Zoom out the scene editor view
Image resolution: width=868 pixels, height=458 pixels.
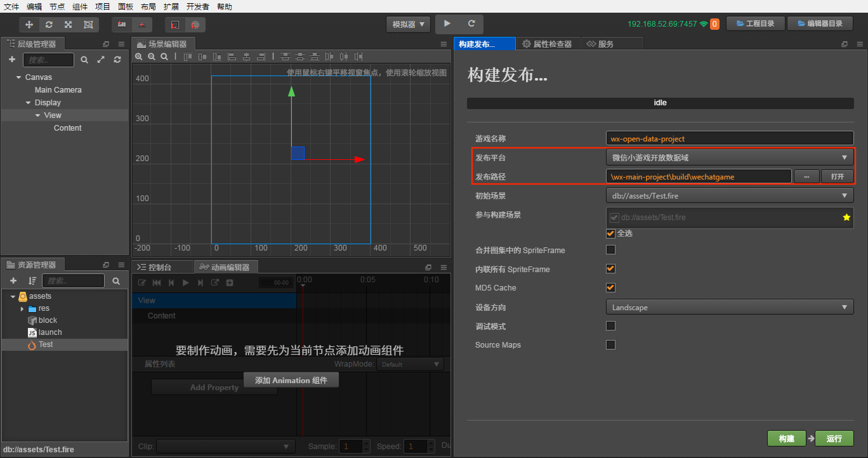(152, 56)
